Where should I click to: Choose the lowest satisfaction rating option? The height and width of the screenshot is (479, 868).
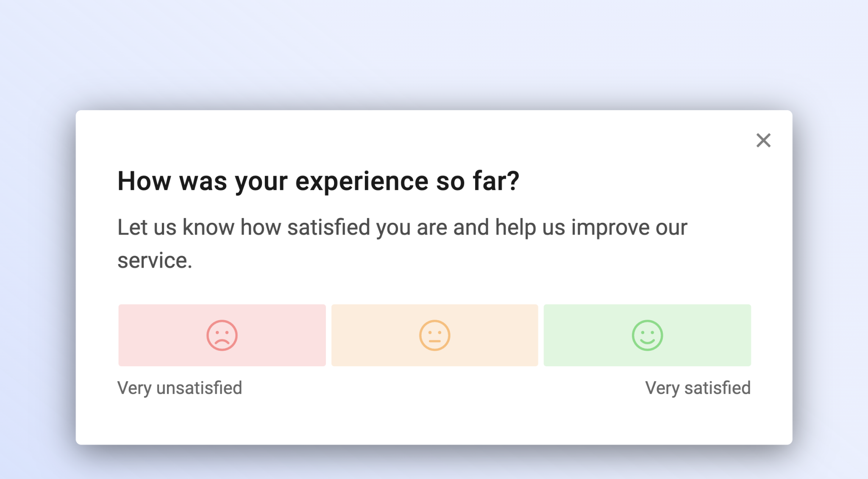(222, 335)
